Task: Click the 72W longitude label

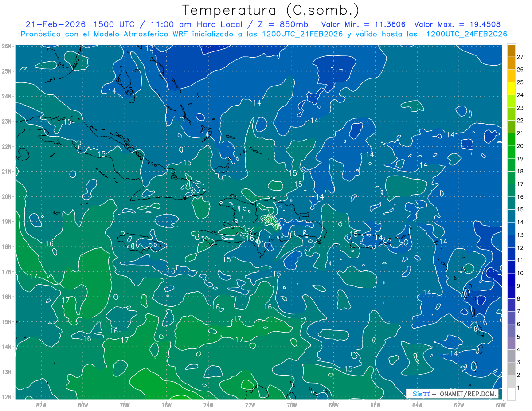Action: point(250,405)
